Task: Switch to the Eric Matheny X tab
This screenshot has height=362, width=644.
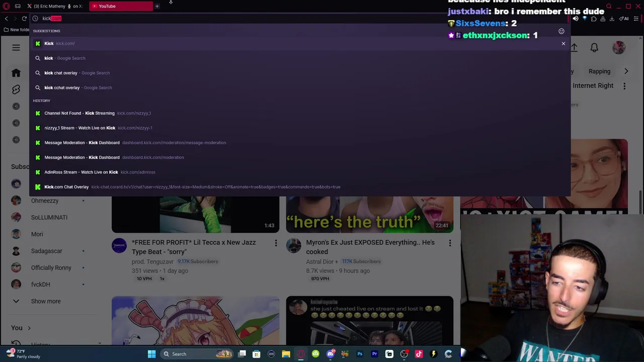Action: point(55,6)
